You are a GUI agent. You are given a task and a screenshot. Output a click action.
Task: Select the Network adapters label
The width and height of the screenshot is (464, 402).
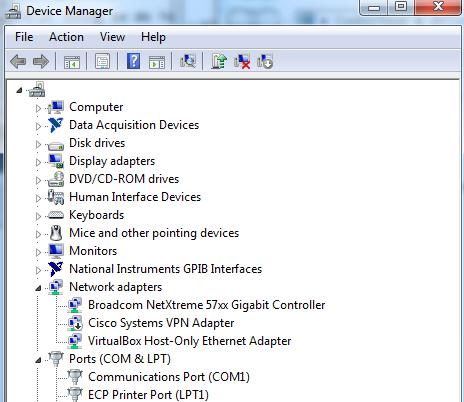coord(115,287)
